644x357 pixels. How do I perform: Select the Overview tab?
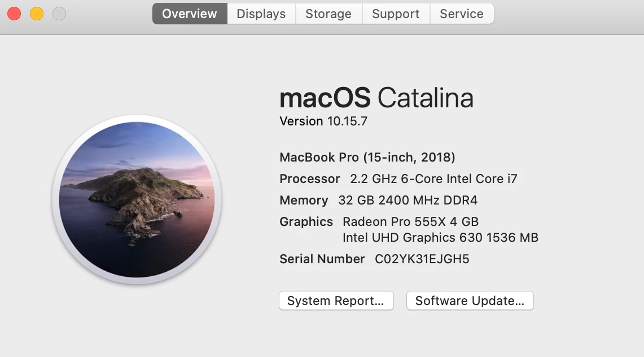(190, 14)
